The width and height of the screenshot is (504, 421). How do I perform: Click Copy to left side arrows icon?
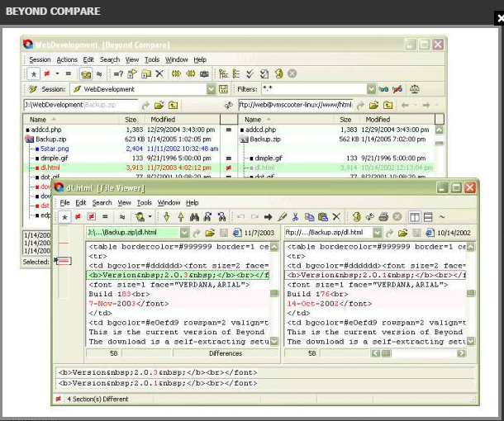pyautogui.click(x=190, y=73)
